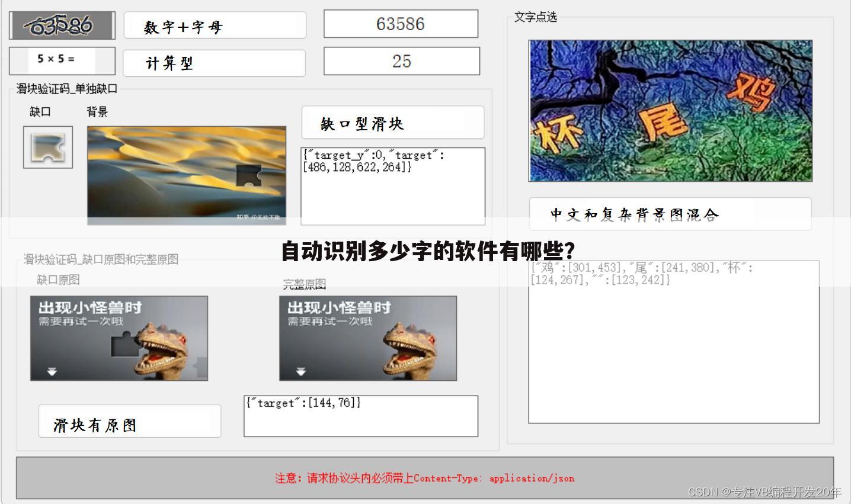Click the down arrow in 缺口原图 image
The width and height of the screenshot is (851, 504).
tap(52, 371)
